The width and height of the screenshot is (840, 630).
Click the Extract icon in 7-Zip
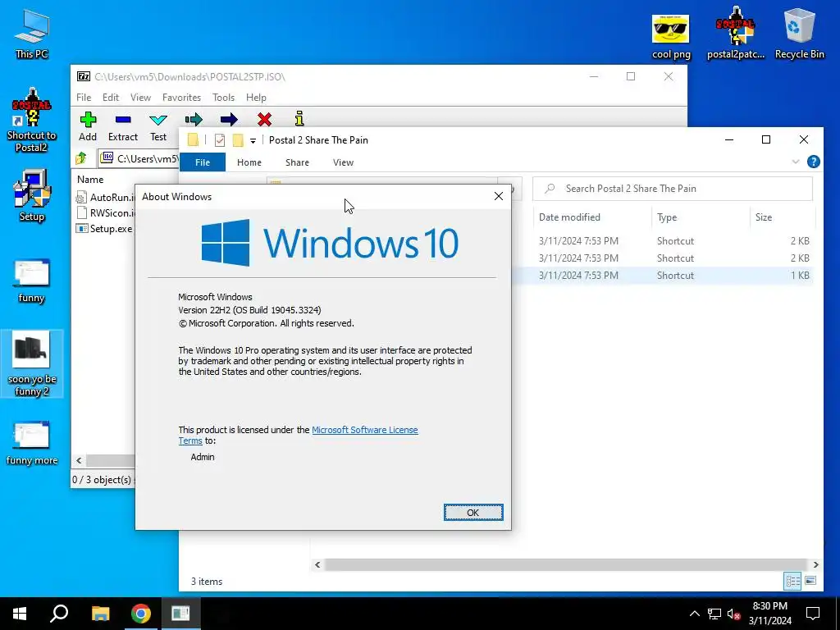point(123,119)
